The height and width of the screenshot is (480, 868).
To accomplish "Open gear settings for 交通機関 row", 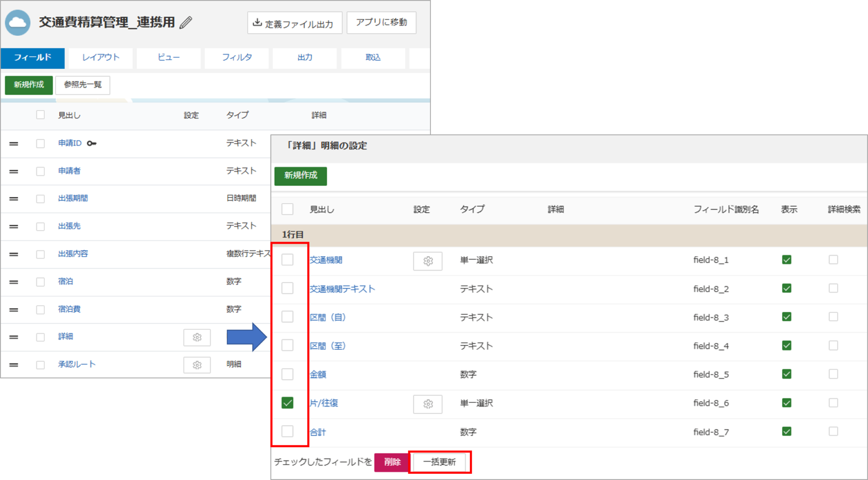I will [427, 261].
